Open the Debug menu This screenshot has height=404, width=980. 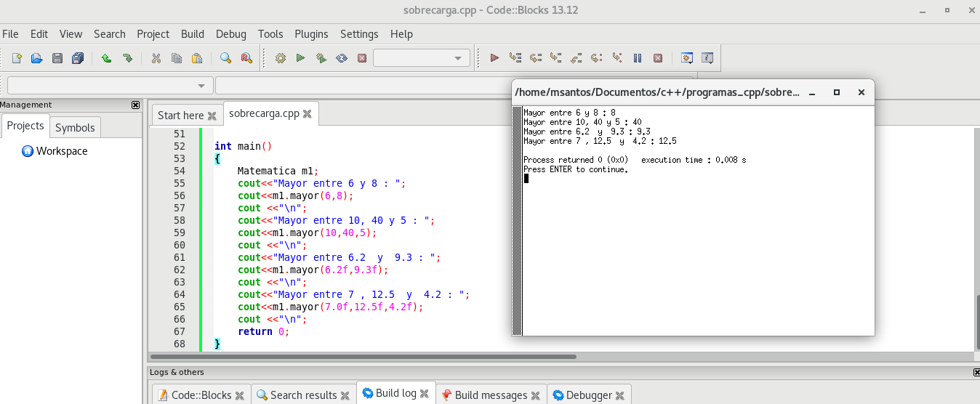tap(231, 34)
